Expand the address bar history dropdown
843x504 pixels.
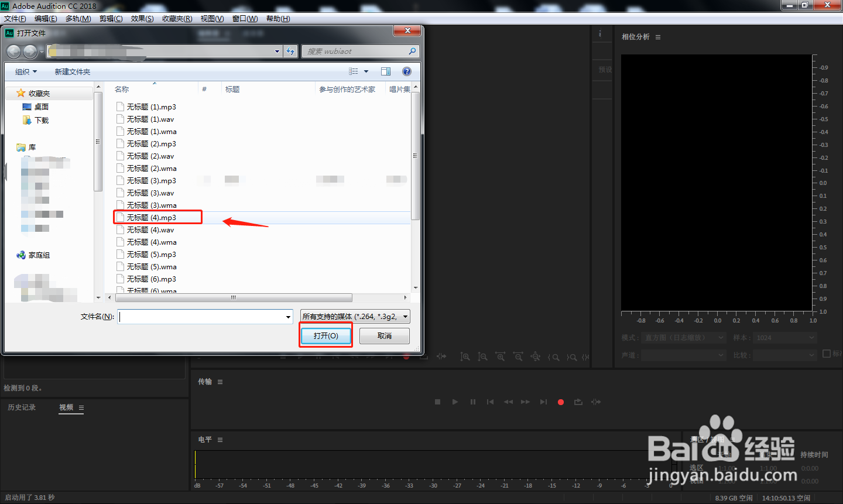coord(277,52)
